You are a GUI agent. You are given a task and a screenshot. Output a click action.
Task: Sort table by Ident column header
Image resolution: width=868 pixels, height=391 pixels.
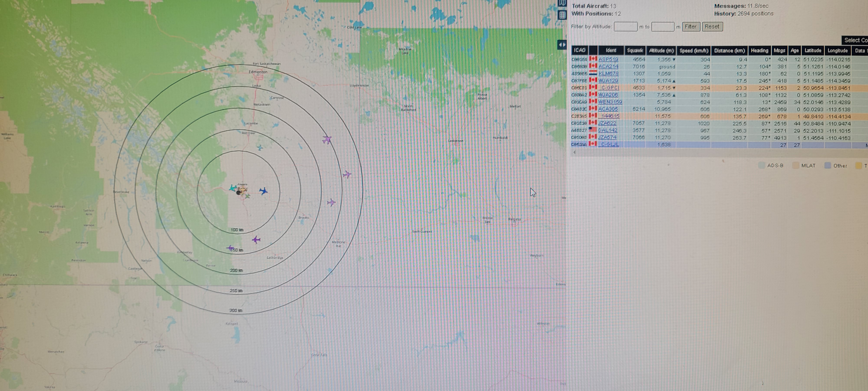point(611,51)
